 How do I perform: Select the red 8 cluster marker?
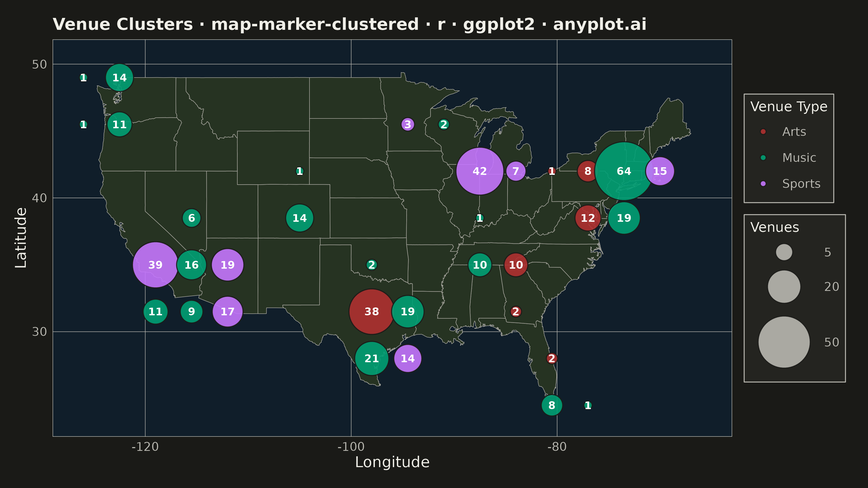coord(588,171)
